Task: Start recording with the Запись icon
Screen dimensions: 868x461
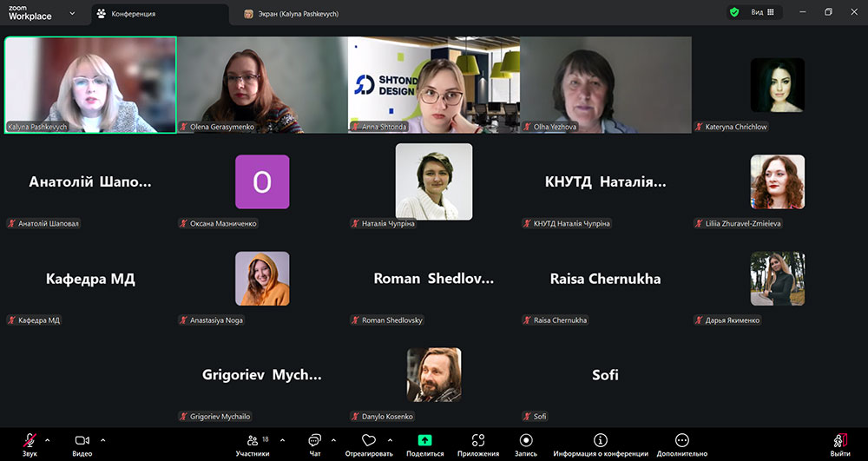Action: coord(526,441)
